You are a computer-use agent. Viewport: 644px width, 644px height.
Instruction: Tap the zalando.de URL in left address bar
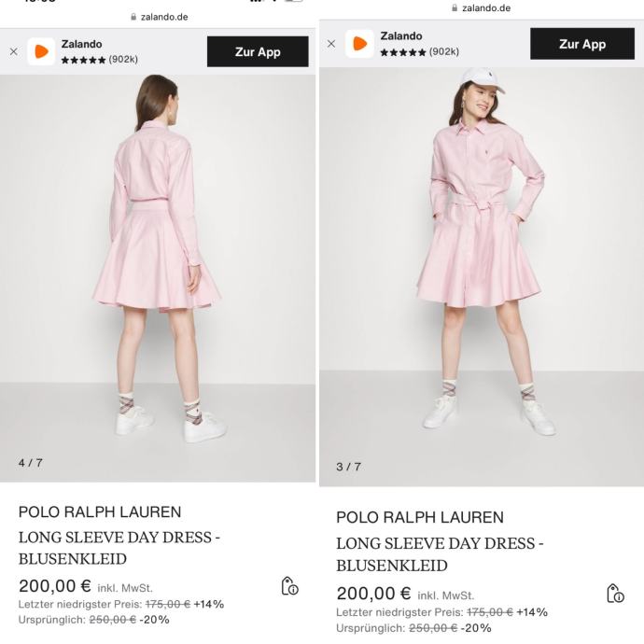[168, 17]
